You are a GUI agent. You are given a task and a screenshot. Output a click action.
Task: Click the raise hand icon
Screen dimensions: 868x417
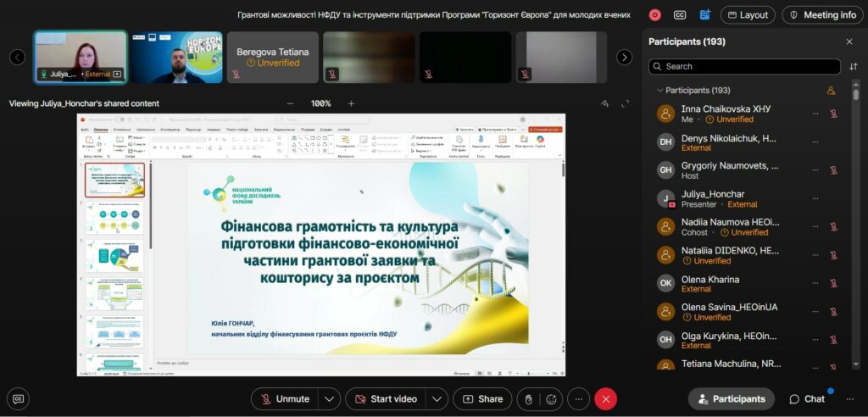click(x=526, y=399)
